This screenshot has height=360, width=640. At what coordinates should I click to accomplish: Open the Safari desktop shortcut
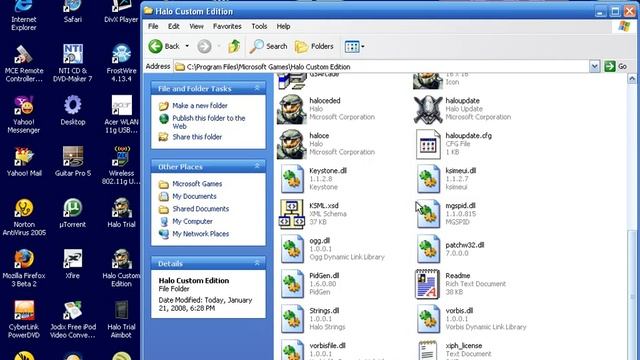coord(72,12)
